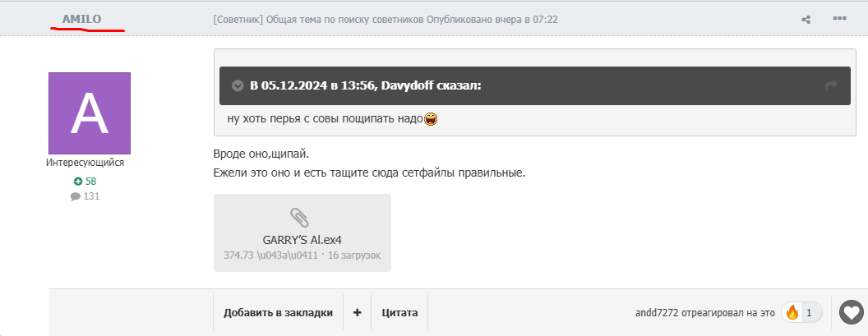Quote this post with Цитата
Viewport: 868px width, 336px height.
399,313
